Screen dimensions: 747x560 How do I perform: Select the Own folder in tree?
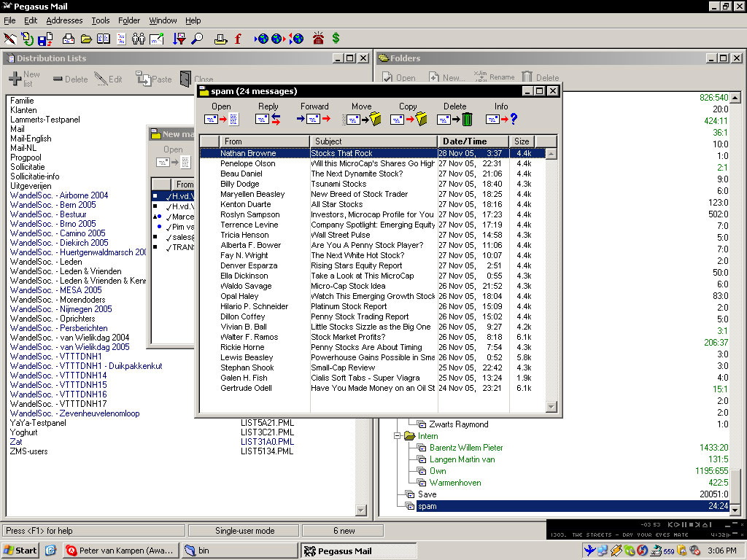click(x=438, y=471)
